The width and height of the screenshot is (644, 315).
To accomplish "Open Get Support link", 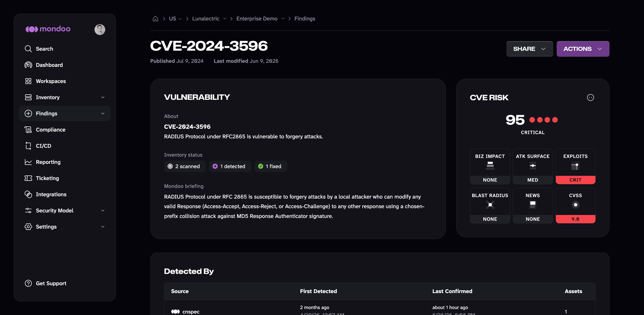I will 51,283.
